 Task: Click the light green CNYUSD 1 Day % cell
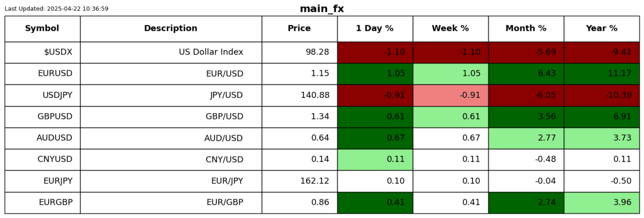375,160
